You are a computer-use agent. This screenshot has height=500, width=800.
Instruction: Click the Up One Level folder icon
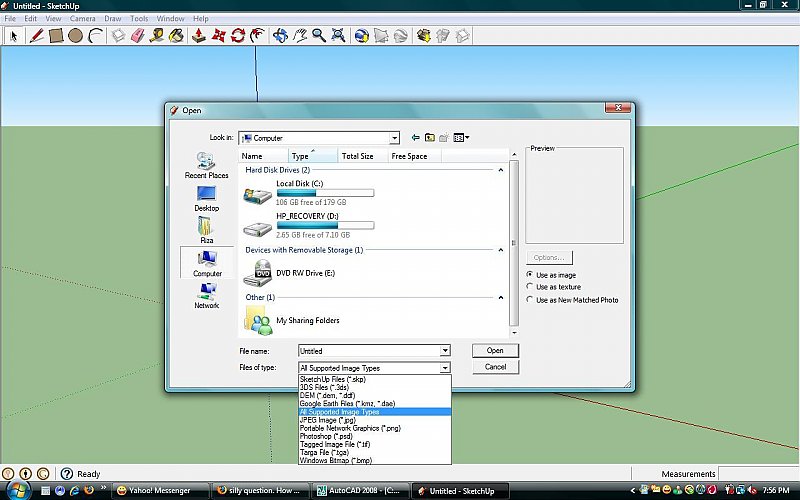coord(430,138)
